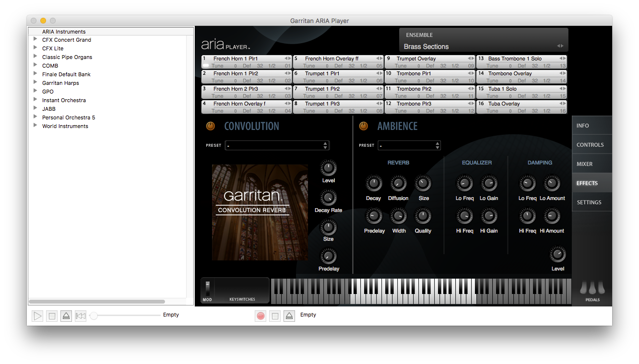639x364 pixels.
Task: Click the Reverb Width knob
Action: tap(398, 216)
